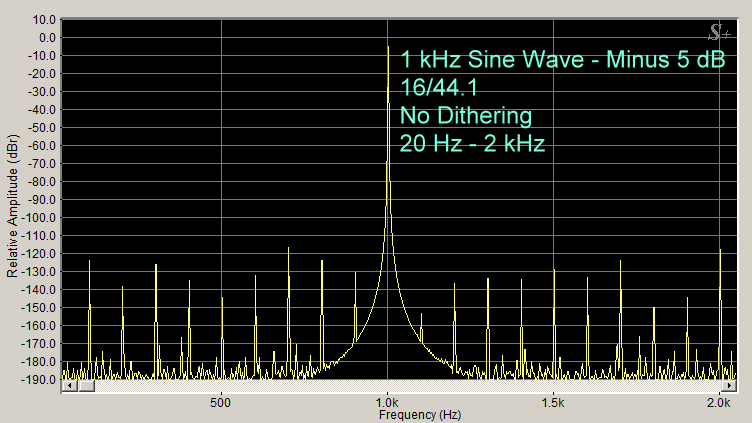
Task: Select the '1 kHz Sine Wave - Minus 5 dB' annotation
Action: (561, 59)
